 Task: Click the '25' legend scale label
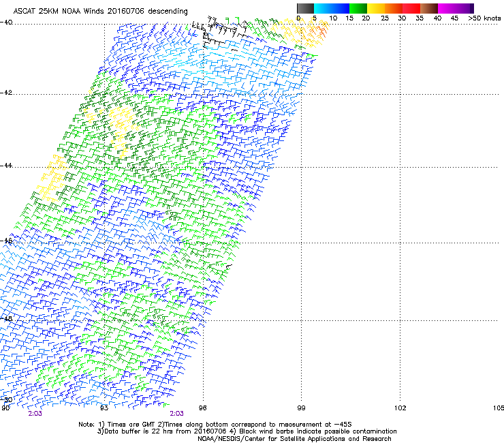coord(385,18)
